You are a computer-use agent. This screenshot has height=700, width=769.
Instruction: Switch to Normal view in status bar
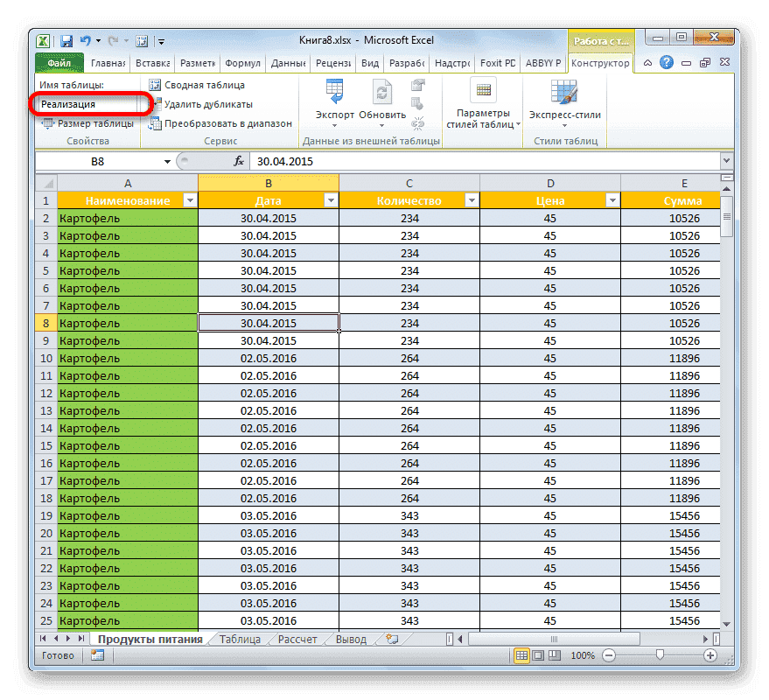(523, 656)
